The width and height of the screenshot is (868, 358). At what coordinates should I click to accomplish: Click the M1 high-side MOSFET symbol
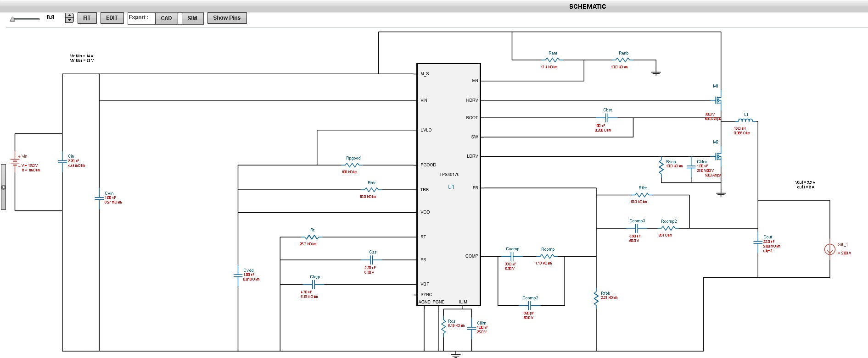[718, 100]
